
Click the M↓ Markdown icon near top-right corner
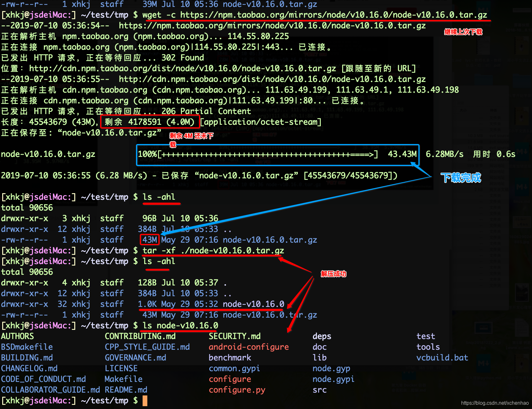[x=484, y=9]
